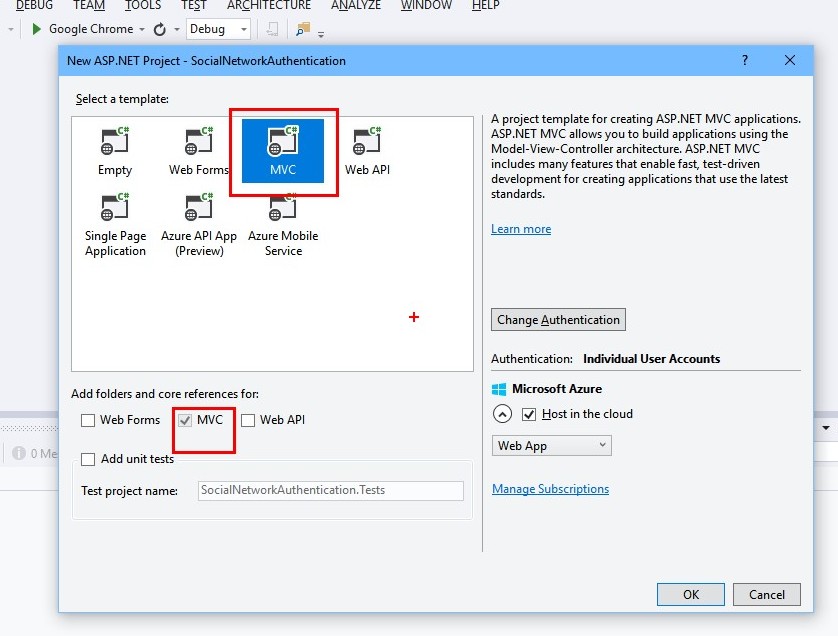Click the browser Refresh icon in toolbar
This screenshot has width=838, height=636.
click(159, 29)
